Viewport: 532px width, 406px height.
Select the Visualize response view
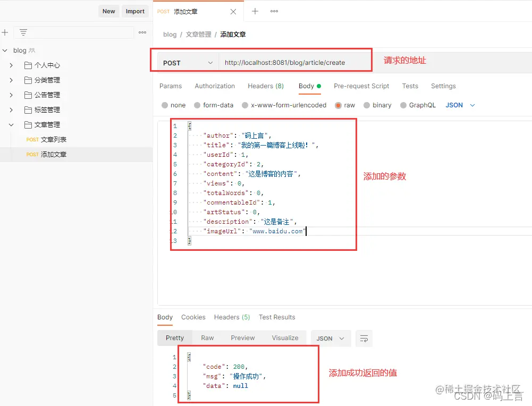(285, 338)
